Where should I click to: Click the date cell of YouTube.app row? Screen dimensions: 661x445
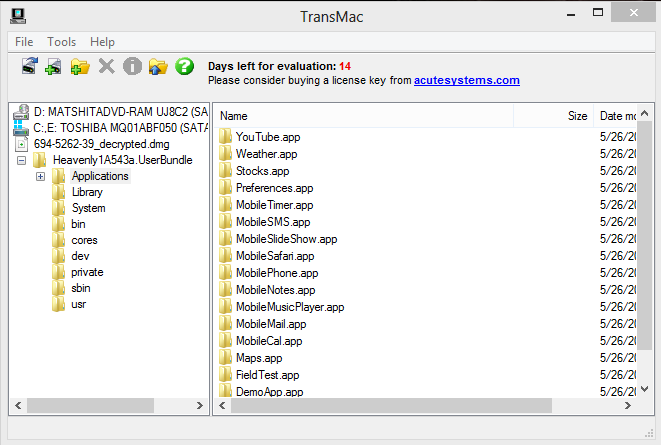point(618,137)
